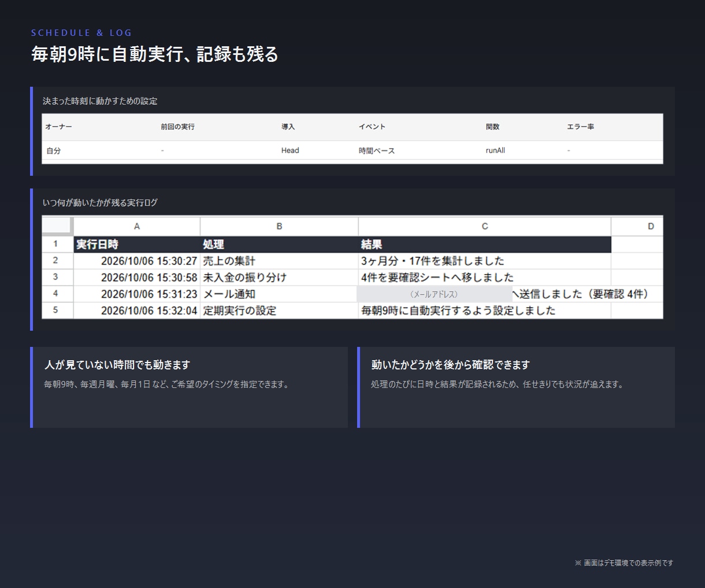Select the 売上の集計 cell
The image size is (705, 588).
pyautogui.click(x=279, y=261)
